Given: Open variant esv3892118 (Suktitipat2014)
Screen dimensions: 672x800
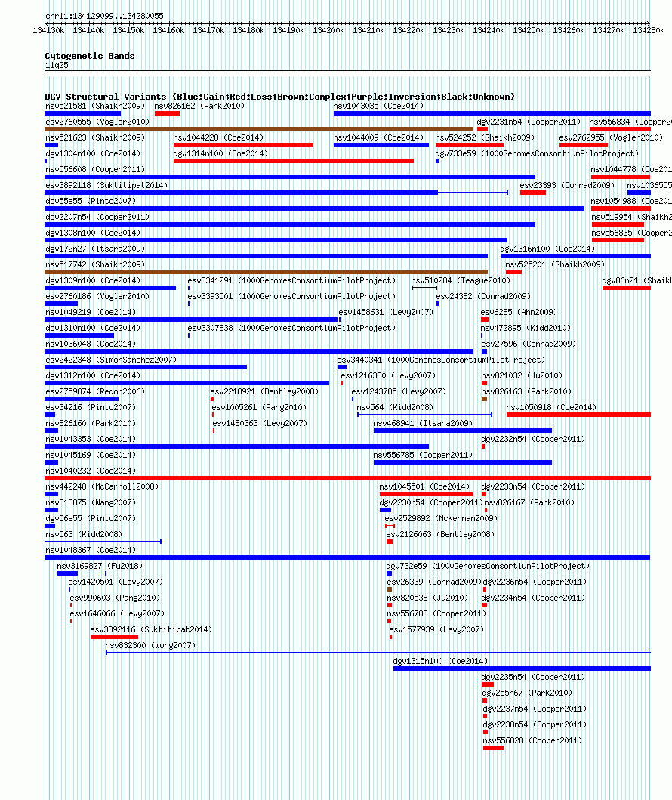Looking at the screenshot, I should [x=106, y=185].
